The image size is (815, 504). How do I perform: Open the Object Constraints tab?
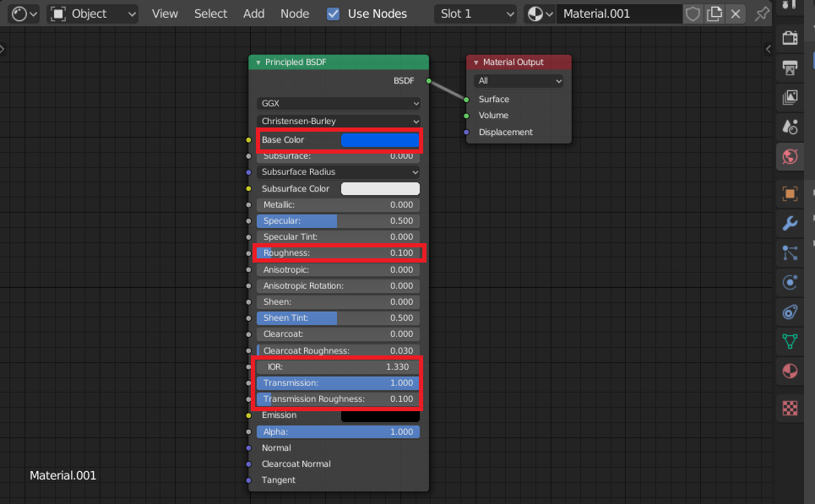point(790,312)
